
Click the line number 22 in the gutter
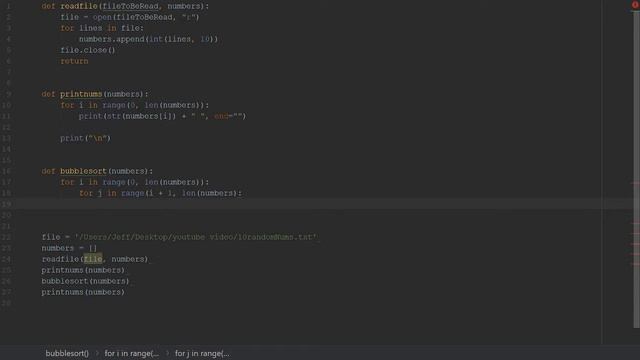[7, 237]
